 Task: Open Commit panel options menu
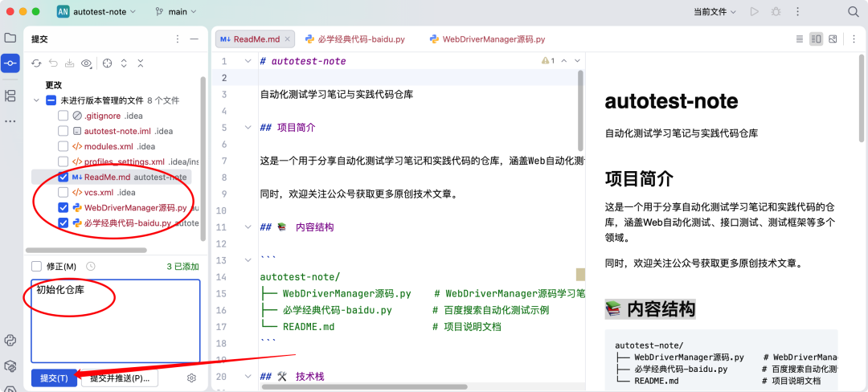click(177, 39)
